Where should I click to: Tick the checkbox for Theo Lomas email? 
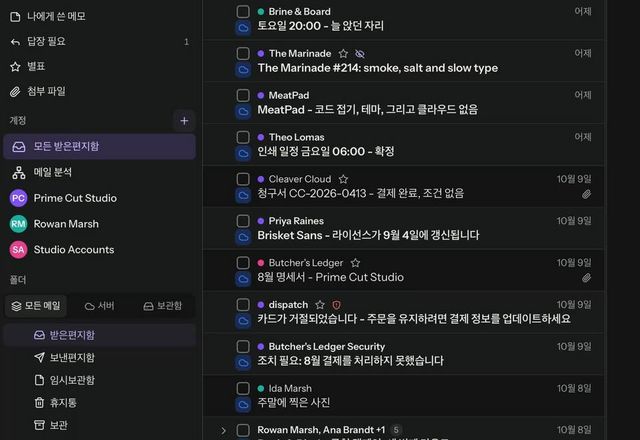click(x=243, y=137)
